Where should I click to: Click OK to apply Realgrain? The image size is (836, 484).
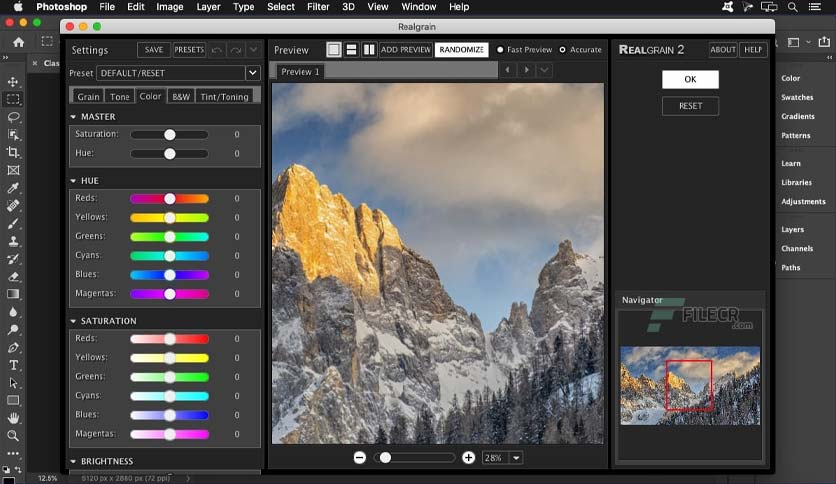690,79
